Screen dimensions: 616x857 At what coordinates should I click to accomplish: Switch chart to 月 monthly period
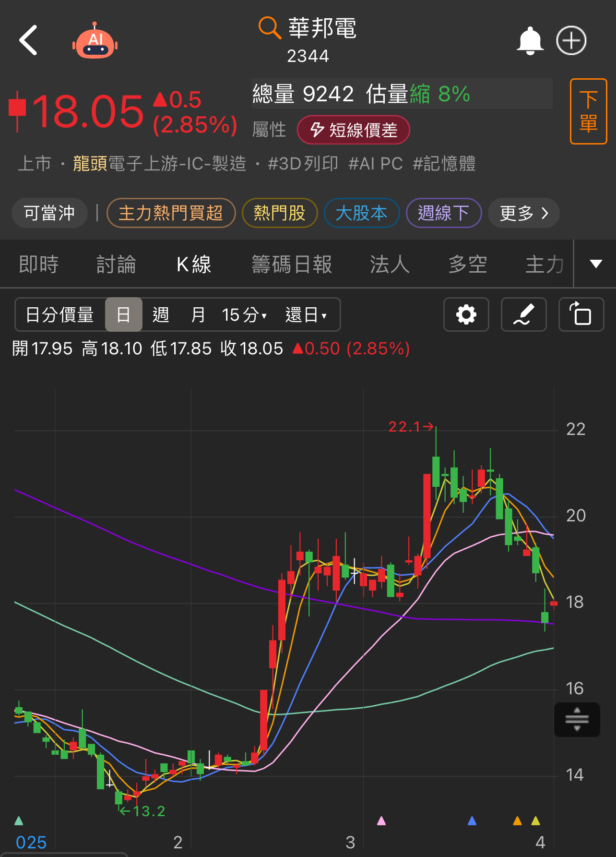[x=198, y=315]
